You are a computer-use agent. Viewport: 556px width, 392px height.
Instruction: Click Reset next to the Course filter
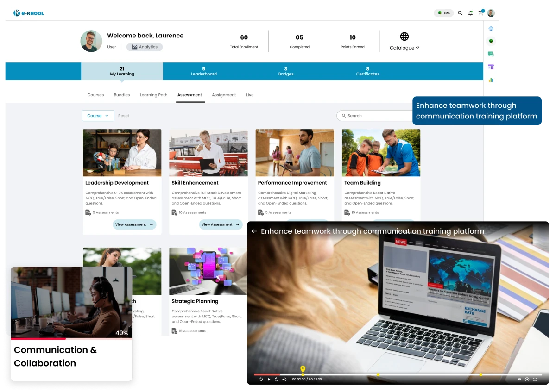[x=123, y=116]
